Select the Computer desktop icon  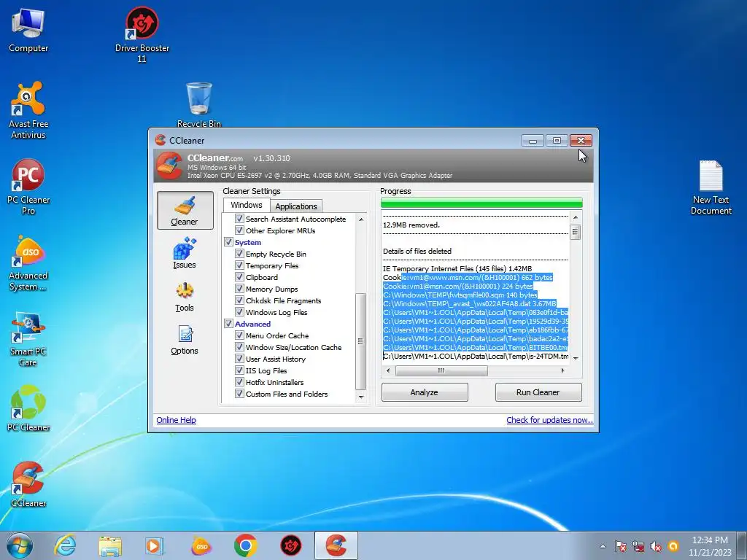coord(28,31)
